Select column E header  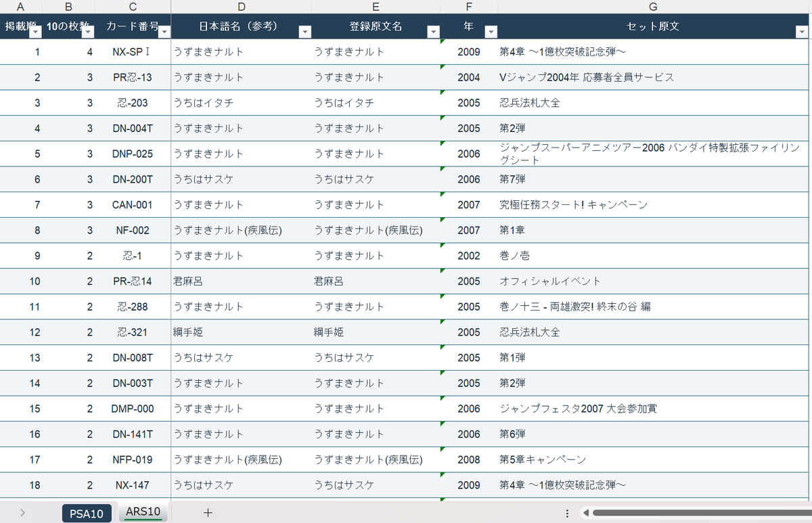point(376,7)
